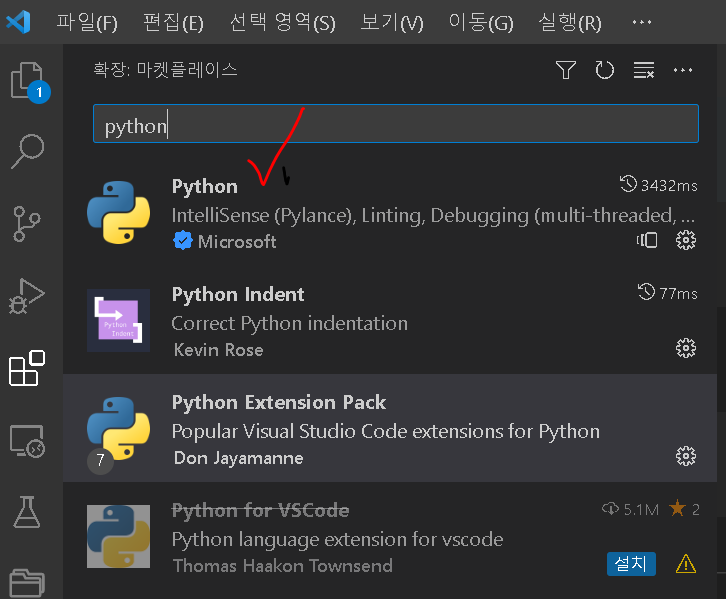Open the 실행(R) menu
This screenshot has width=726, height=599.
[x=570, y=22]
